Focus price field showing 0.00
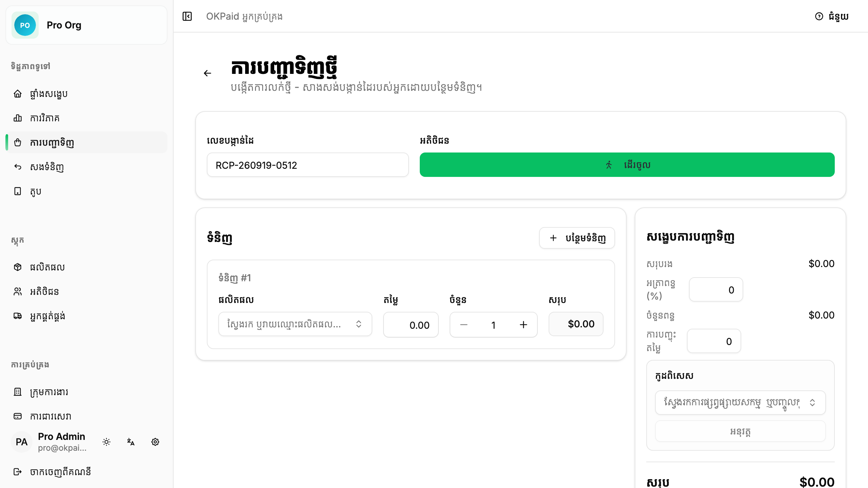The image size is (868, 488). [x=411, y=325]
